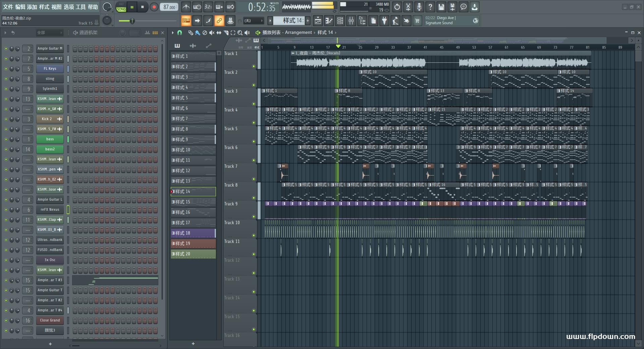644x349 pixels.
Task: Open the browser tree view icon
Action: click(x=362, y=21)
